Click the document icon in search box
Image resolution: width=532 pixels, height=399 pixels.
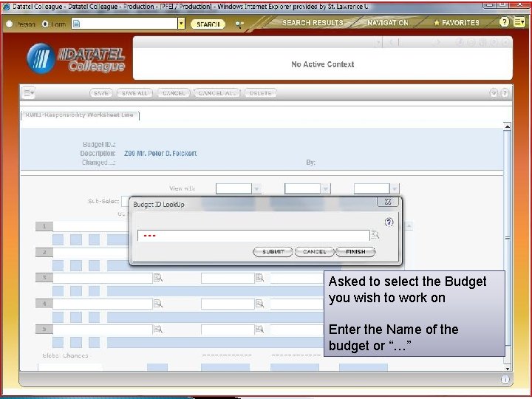pos(77,24)
